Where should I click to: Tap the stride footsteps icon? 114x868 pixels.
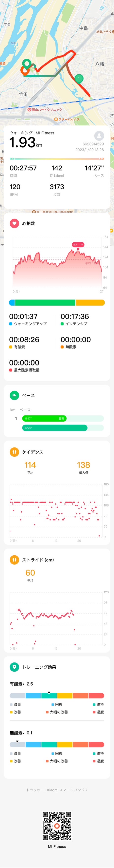click(x=14, y=559)
